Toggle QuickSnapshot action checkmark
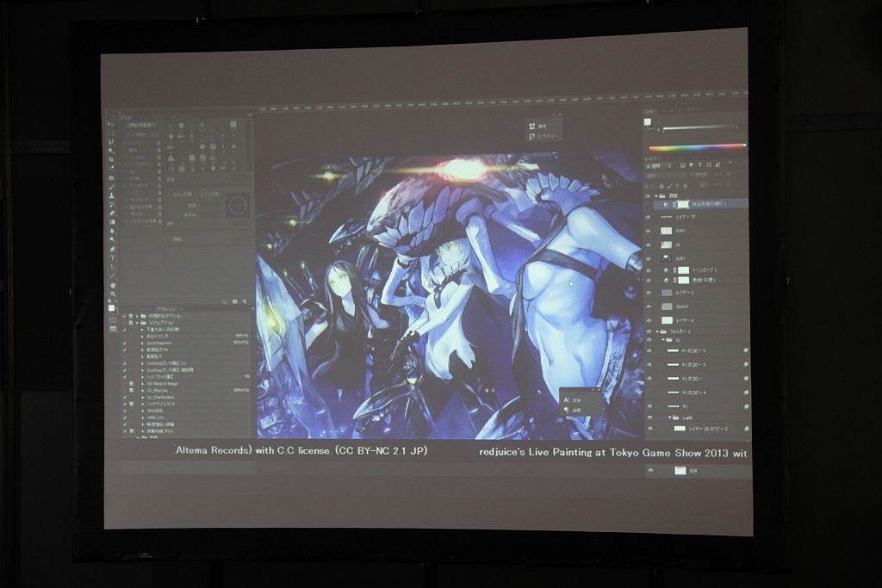 pyautogui.click(x=124, y=343)
